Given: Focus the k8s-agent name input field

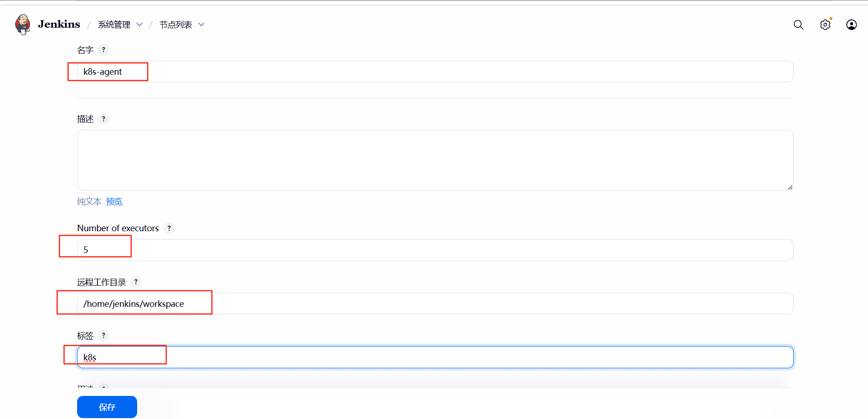Looking at the screenshot, I should [435, 72].
